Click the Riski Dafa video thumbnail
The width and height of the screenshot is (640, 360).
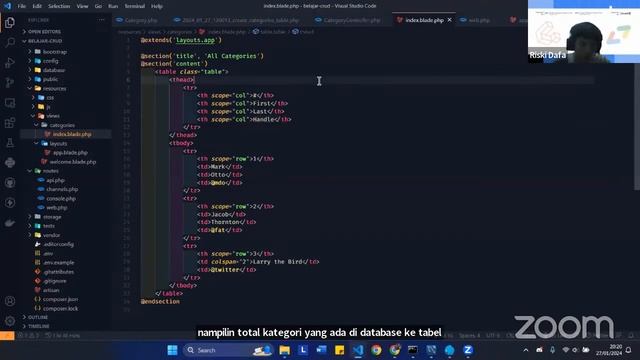tap(584, 31)
